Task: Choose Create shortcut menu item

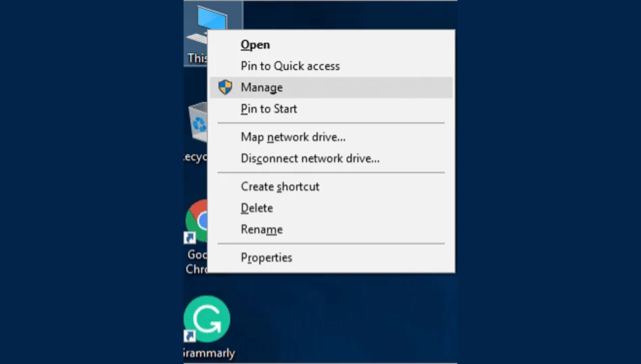Action: click(331, 186)
